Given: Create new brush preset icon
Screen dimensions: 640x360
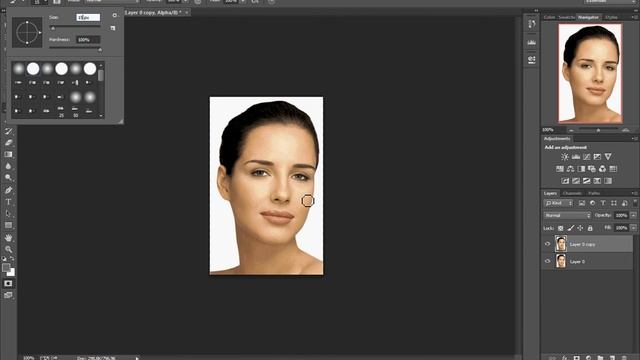Looking at the screenshot, I should 113,28.
